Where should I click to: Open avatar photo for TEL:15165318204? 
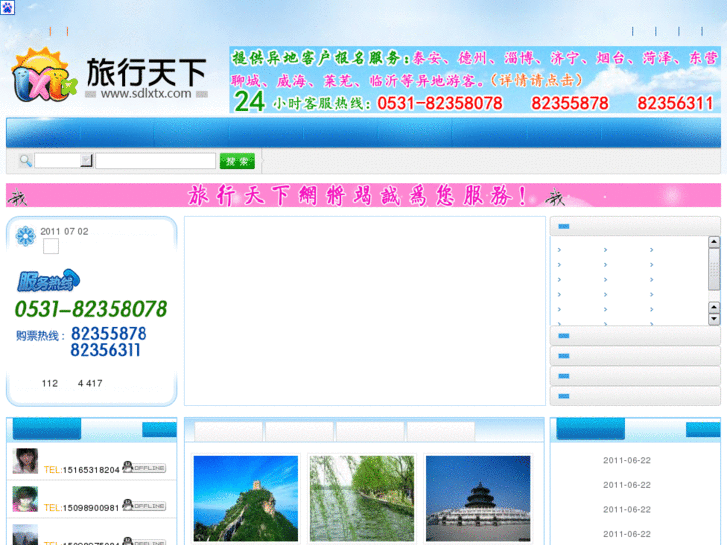click(25, 461)
